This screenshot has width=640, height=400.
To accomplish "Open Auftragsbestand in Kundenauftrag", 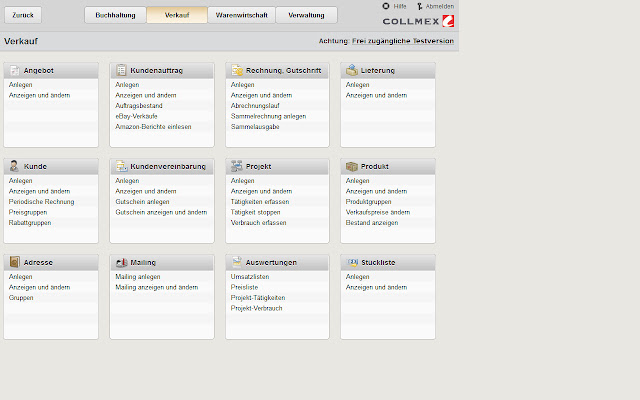I will [x=139, y=106].
